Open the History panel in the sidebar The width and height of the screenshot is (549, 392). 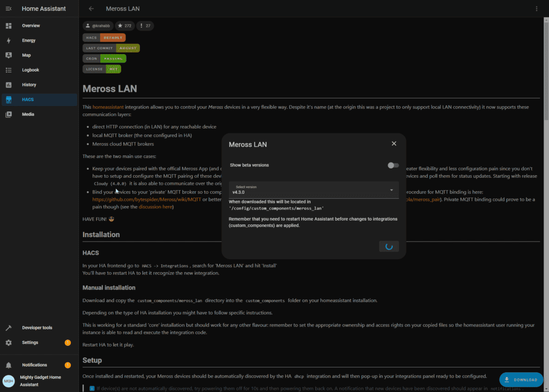pos(29,85)
